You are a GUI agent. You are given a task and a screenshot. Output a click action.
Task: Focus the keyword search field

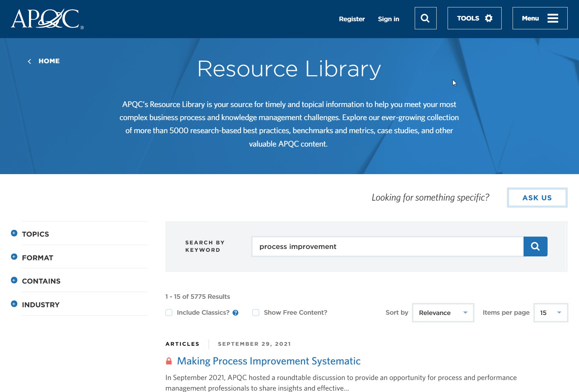(x=388, y=247)
